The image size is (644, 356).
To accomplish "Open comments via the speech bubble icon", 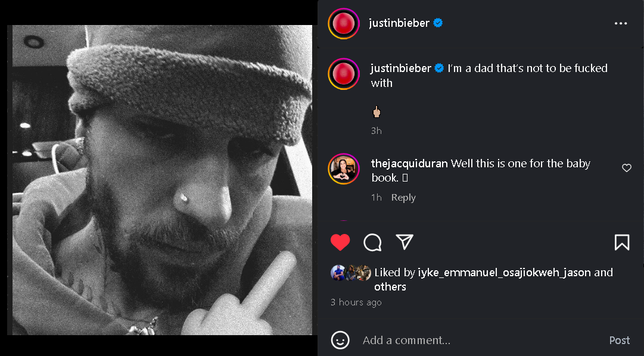I will tap(372, 242).
